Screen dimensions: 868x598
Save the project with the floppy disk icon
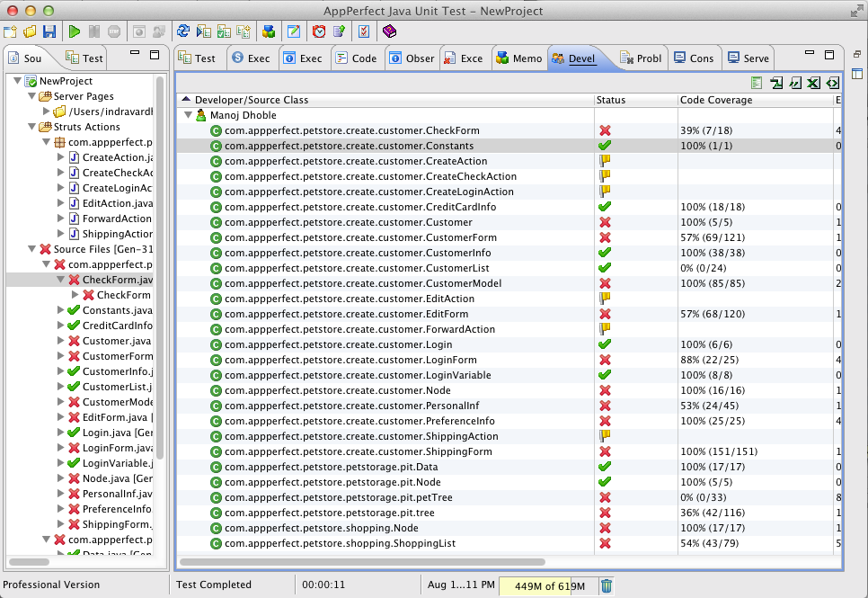(49, 31)
